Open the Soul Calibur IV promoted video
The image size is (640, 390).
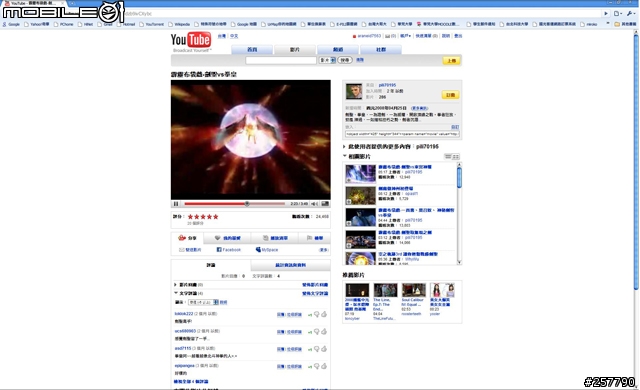tap(413, 290)
